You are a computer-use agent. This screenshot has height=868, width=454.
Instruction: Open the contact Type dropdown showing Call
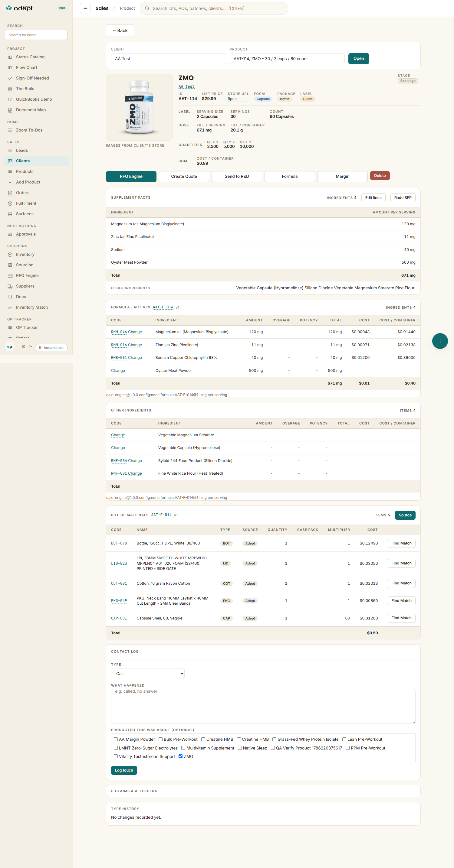click(x=148, y=673)
